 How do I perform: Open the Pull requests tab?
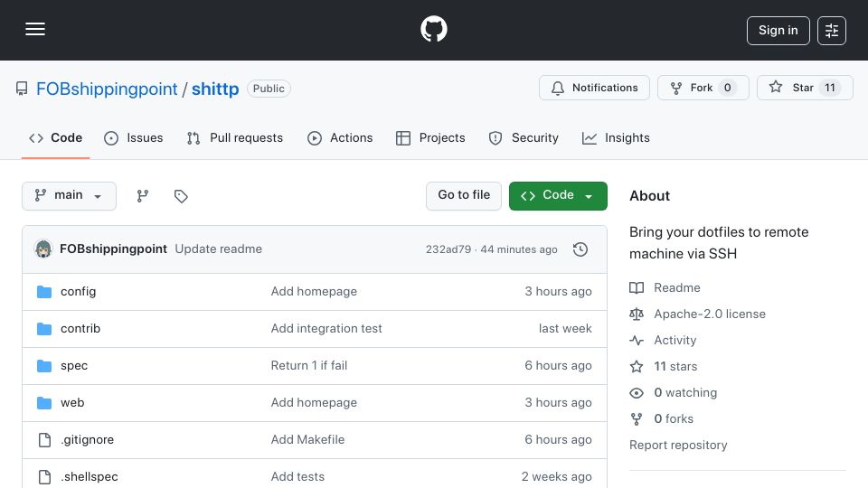(235, 137)
